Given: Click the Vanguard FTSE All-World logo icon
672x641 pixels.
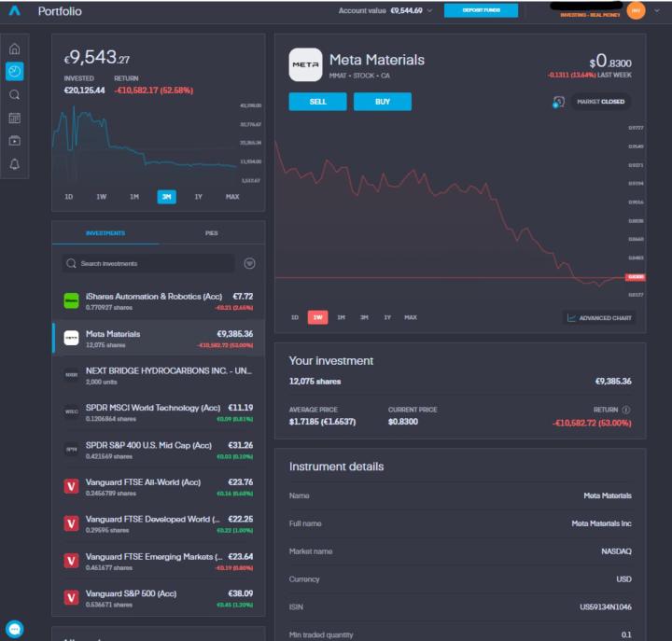Looking at the screenshot, I should tap(71, 486).
